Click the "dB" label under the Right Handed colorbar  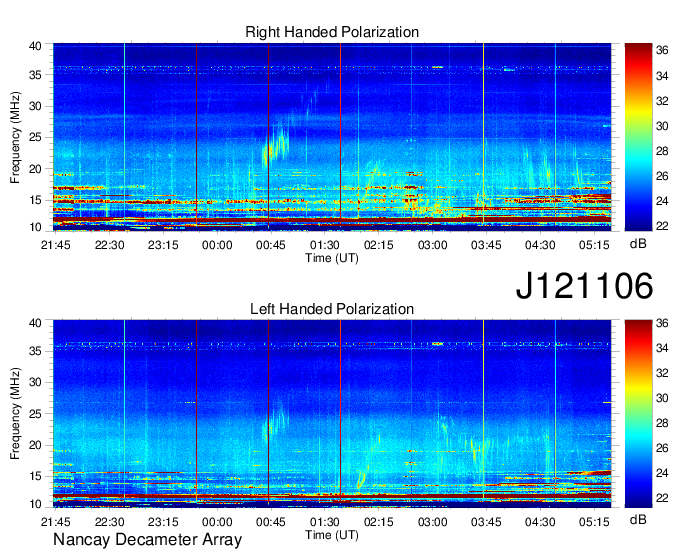point(638,244)
